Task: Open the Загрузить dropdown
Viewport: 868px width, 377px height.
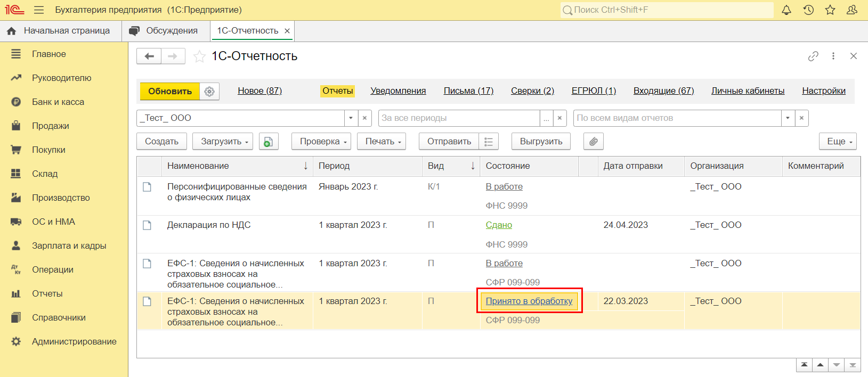Action: 222,142
